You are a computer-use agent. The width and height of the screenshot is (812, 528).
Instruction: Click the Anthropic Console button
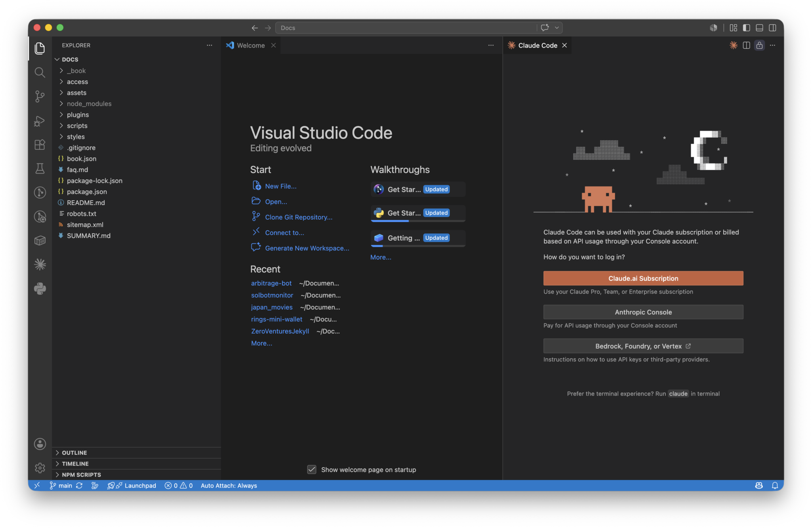point(643,312)
